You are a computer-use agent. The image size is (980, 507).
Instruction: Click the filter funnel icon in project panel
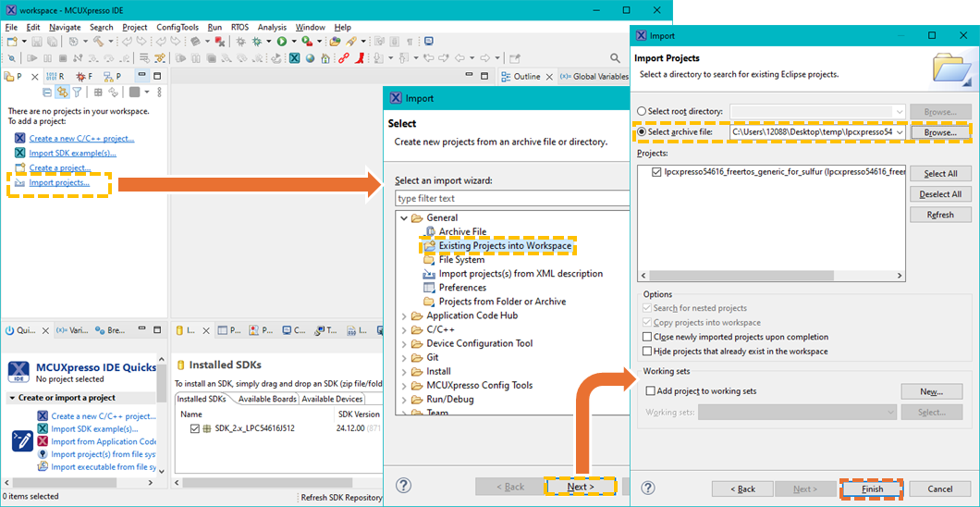coord(78,93)
